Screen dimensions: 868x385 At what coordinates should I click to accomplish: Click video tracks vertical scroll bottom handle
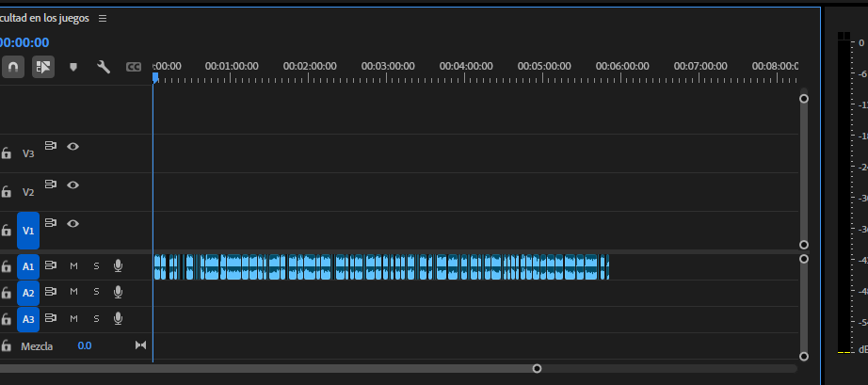[804, 245]
